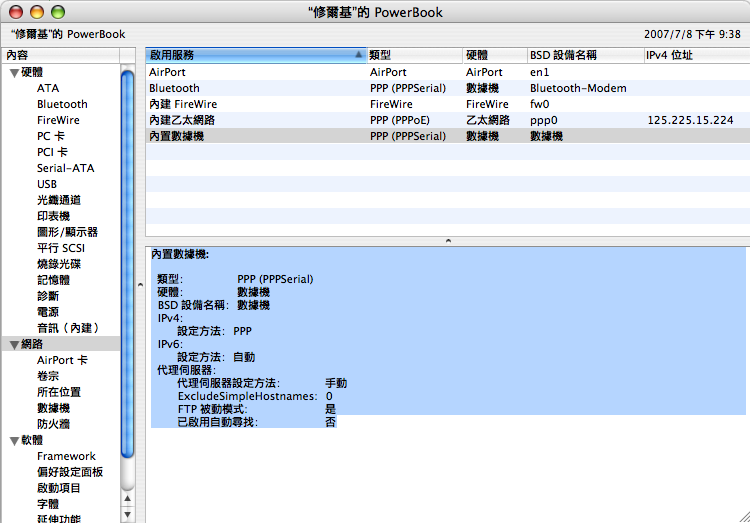Select 所在位置 in the sidebar
This screenshot has height=523, width=750.
(x=59, y=392)
